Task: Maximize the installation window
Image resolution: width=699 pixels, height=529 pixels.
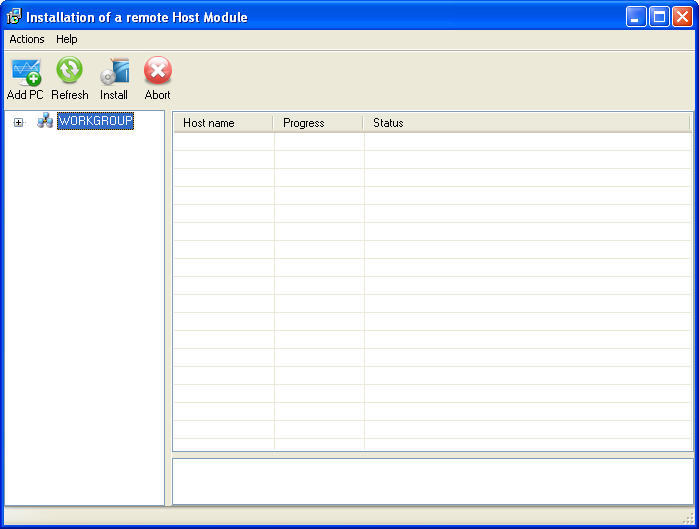Action: (659, 17)
